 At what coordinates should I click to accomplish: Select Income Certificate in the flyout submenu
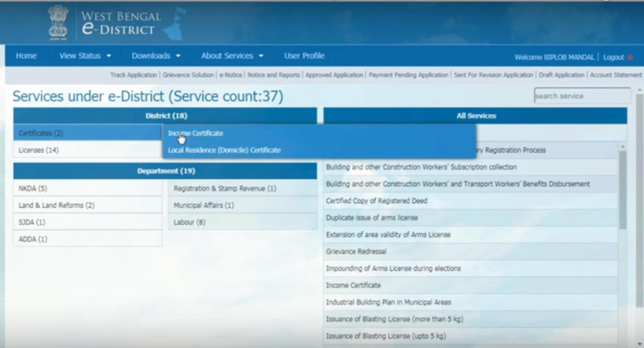(x=196, y=134)
